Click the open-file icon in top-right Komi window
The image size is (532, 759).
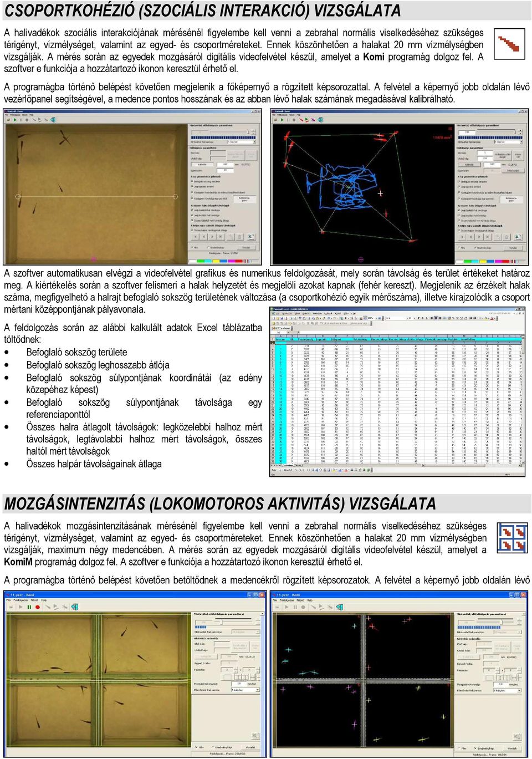275,120
